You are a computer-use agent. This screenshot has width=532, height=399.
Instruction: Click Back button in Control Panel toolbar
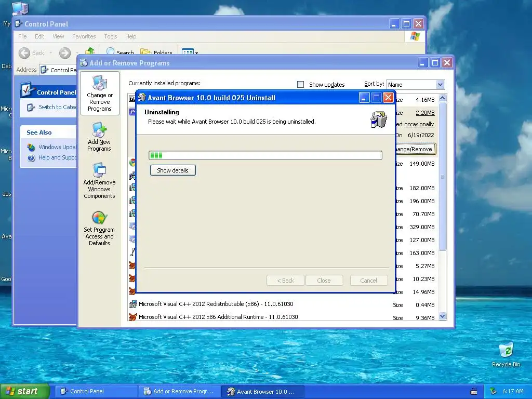tap(31, 53)
